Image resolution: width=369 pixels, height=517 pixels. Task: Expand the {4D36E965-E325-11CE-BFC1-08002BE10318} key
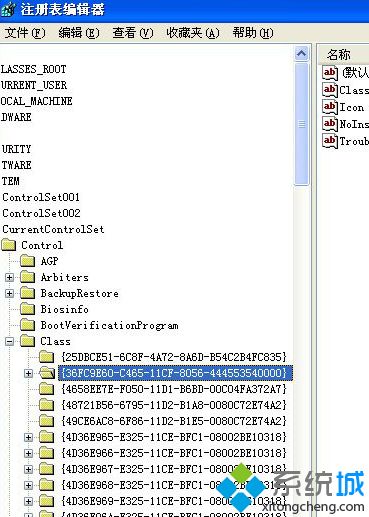click(x=29, y=437)
